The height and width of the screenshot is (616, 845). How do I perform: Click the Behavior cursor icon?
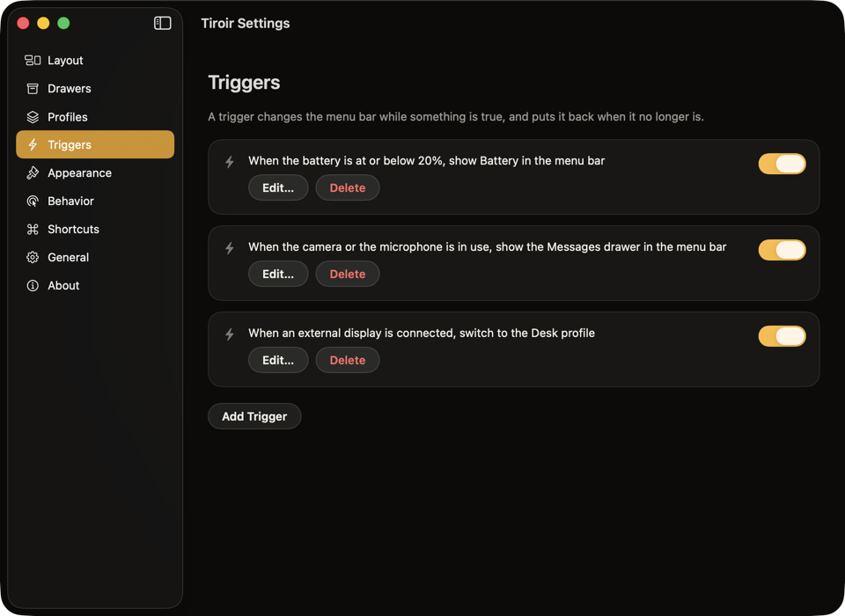[x=33, y=201]
